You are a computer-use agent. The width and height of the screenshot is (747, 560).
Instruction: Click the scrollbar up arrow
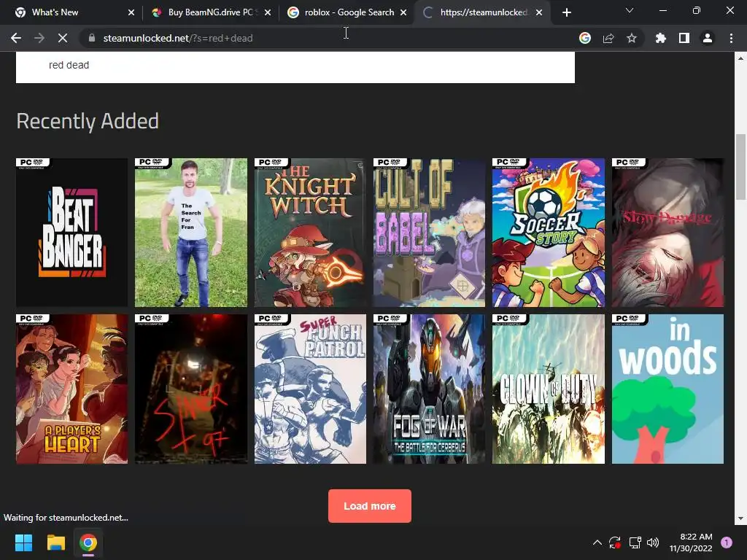[740, 58]
